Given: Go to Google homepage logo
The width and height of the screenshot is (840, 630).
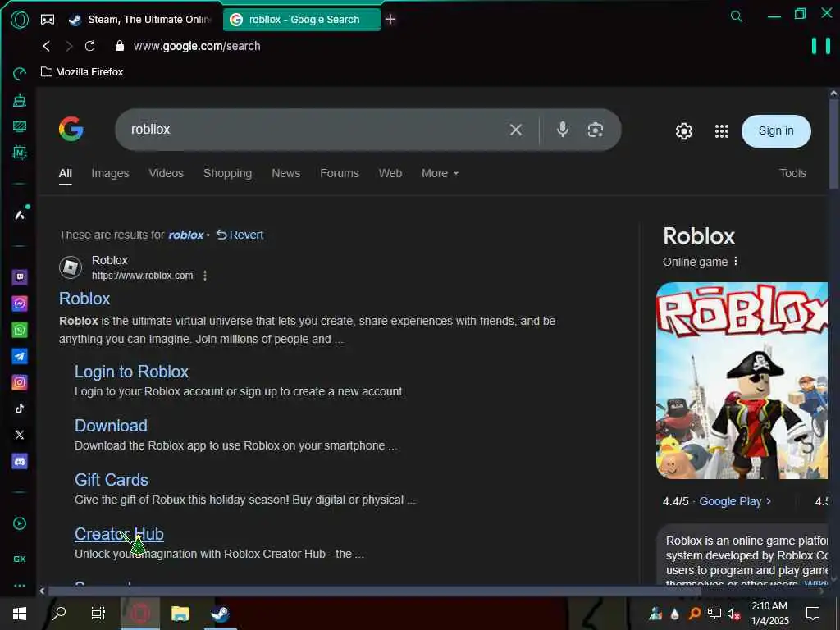Looking at the screenshot, I should click(x=71, y=129).
